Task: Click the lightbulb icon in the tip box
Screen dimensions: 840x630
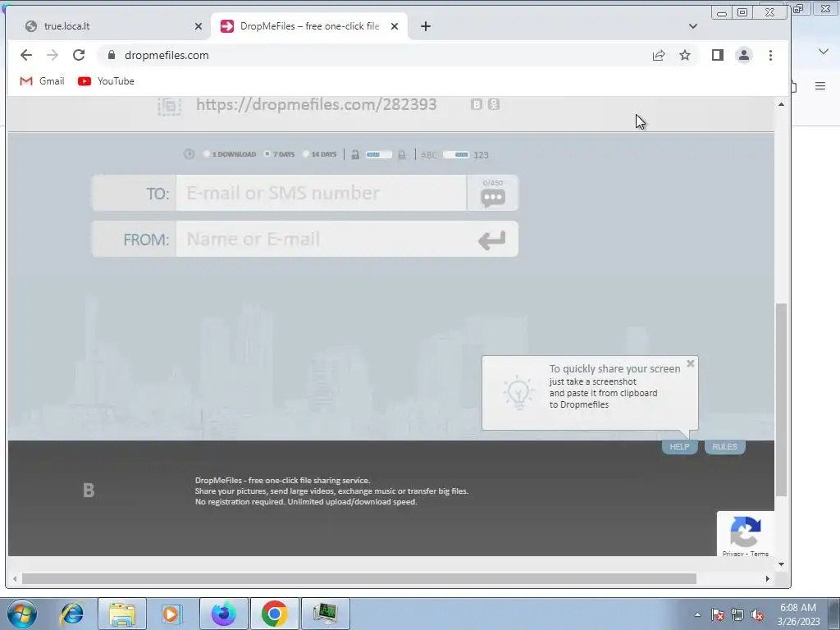Action: (518, 393)
